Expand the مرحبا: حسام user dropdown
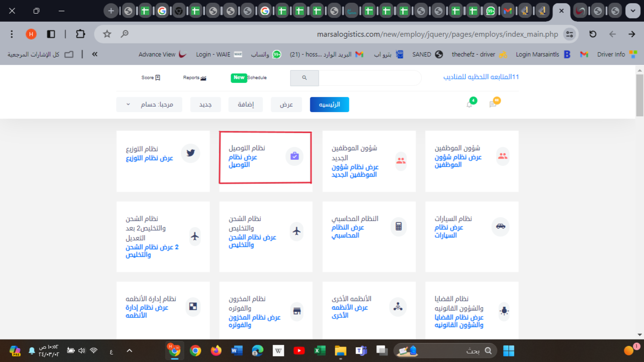The width and height of the screenshot is (644, 362). pyautogui.click(x=149, y=105)
